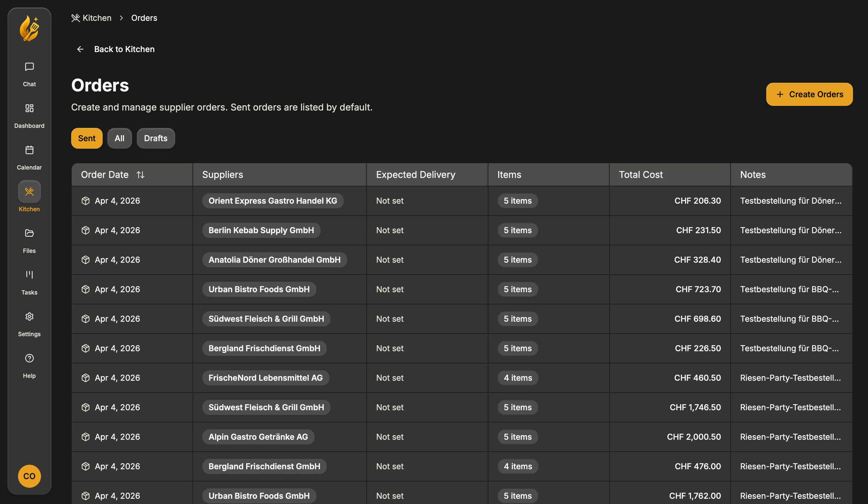Open the Files section in sidebar
The height and width of the screenshot is (504, 868).
tap(29, 241)
